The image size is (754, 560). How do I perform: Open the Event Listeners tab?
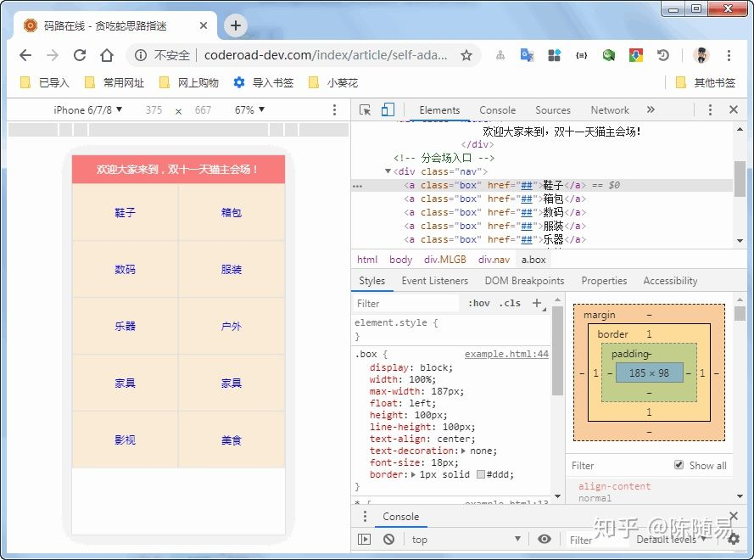tap(434, 281)
